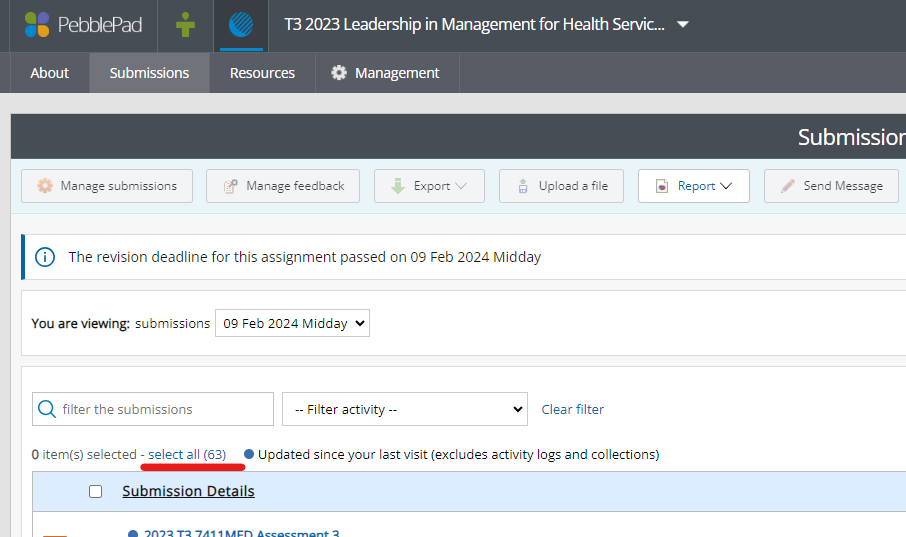Open the Filter activity dropdown

(x=404, y=409)
